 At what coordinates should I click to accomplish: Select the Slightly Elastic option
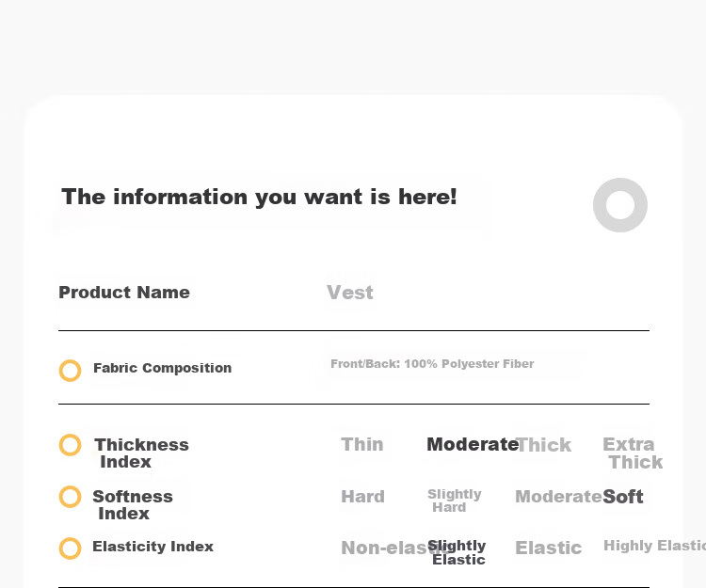457,552
